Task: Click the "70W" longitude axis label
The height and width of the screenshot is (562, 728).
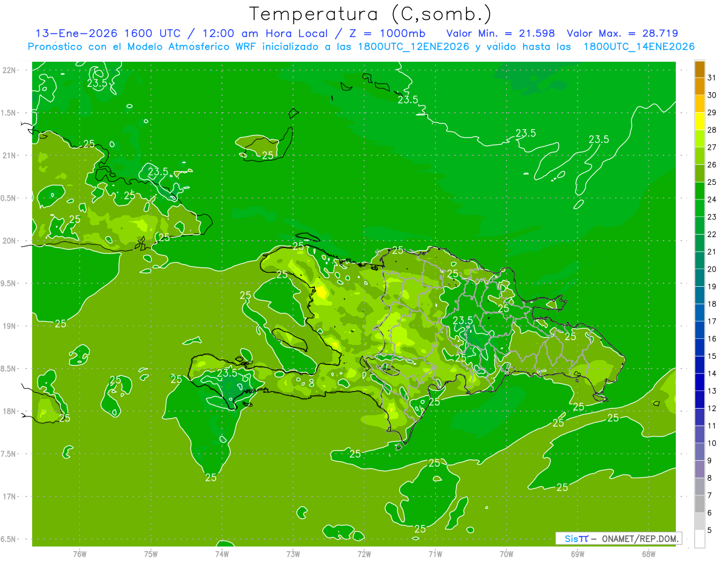Action: [507, 554]
